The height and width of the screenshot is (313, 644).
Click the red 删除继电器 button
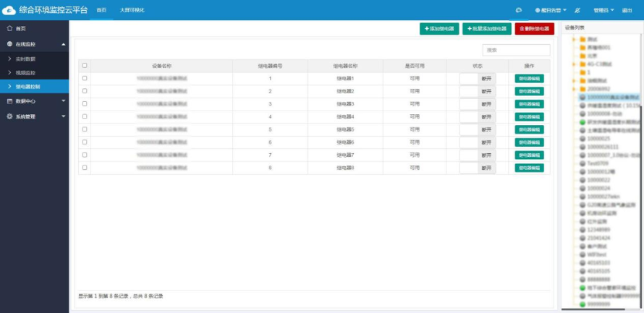(x=534, y=29)
